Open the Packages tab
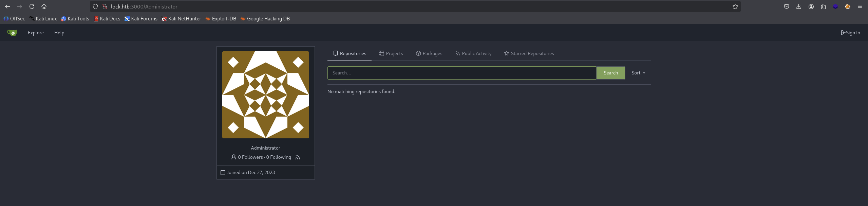The image size is (868, 206). point(429,53)
